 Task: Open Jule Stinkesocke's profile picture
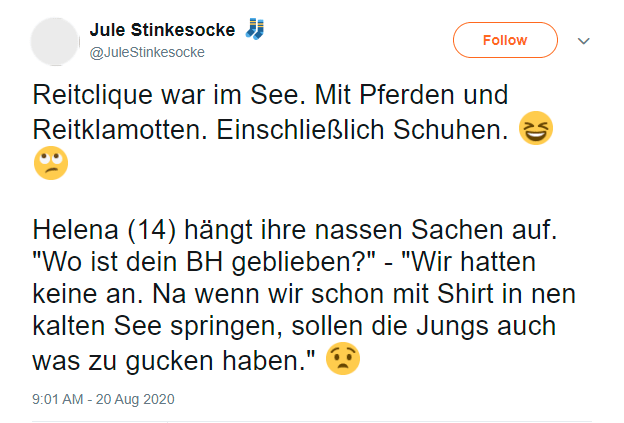58,40
